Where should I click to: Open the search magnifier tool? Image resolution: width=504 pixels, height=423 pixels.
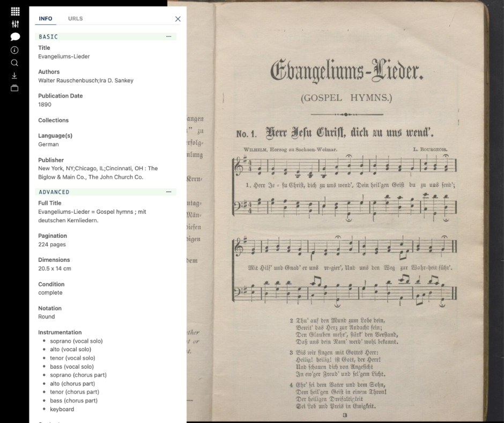coord(14,63)
